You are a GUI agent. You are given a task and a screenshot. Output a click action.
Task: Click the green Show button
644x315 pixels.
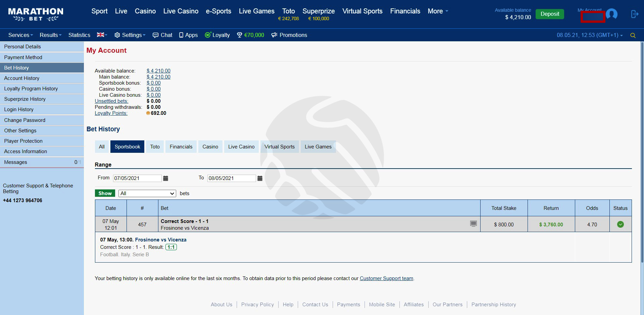pos(105,193)
